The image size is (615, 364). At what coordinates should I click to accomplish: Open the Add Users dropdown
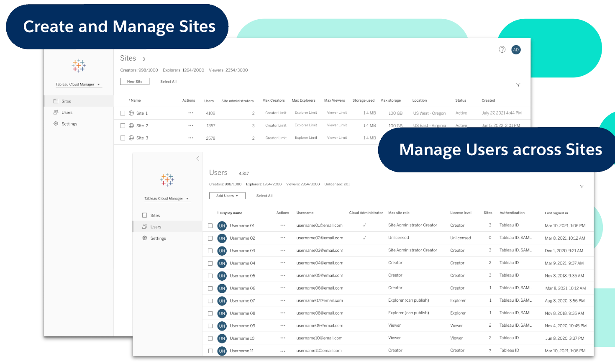click(x=227, y=195)
